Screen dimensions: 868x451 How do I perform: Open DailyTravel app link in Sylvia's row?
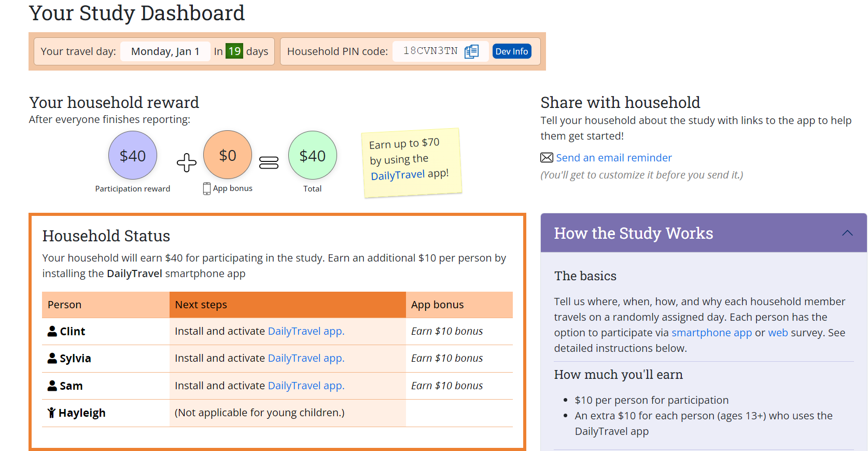click(306, 358)
